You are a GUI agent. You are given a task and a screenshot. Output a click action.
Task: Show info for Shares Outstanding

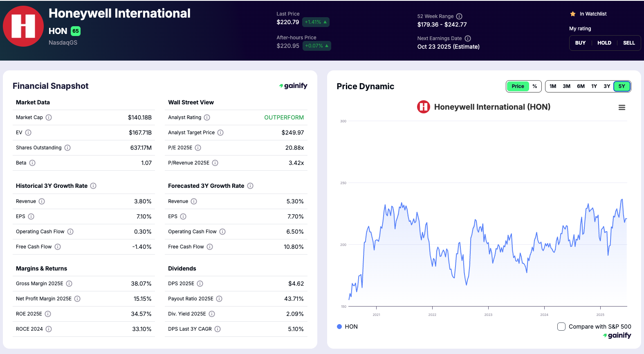point(67,148)
